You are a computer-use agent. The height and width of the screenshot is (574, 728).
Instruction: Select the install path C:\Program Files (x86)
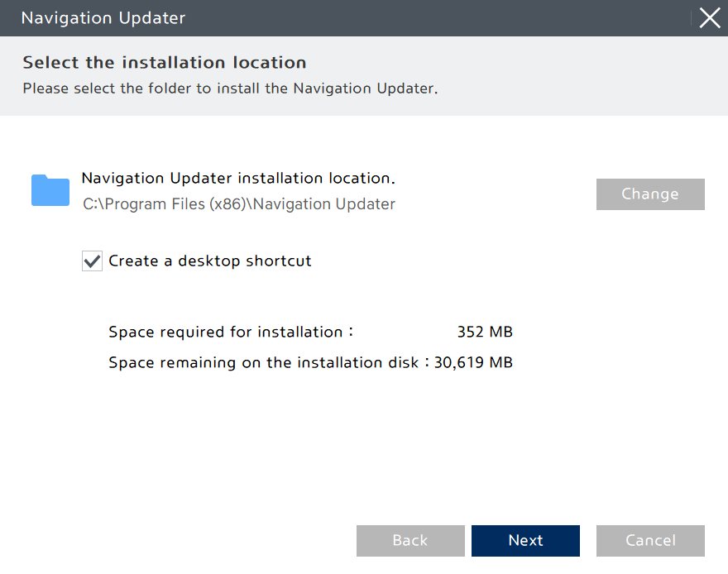pyautogui.click(x=237, y=203)
